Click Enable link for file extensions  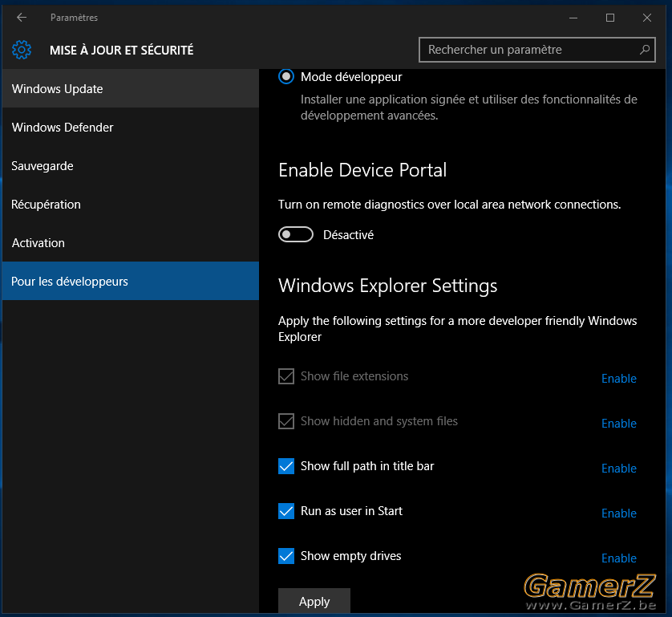(x=619, y=379)
